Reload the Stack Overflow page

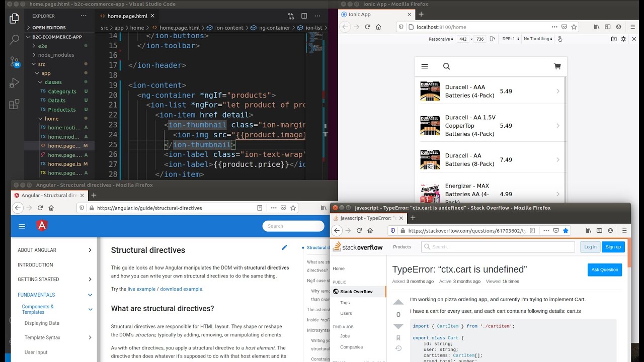click(359, 230)
